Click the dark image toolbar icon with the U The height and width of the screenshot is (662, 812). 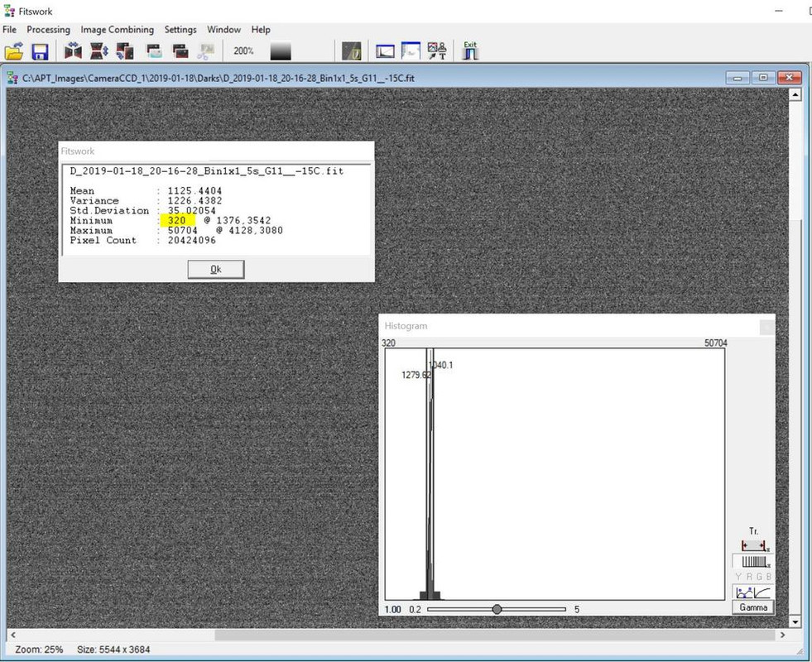tap(352, 51)
